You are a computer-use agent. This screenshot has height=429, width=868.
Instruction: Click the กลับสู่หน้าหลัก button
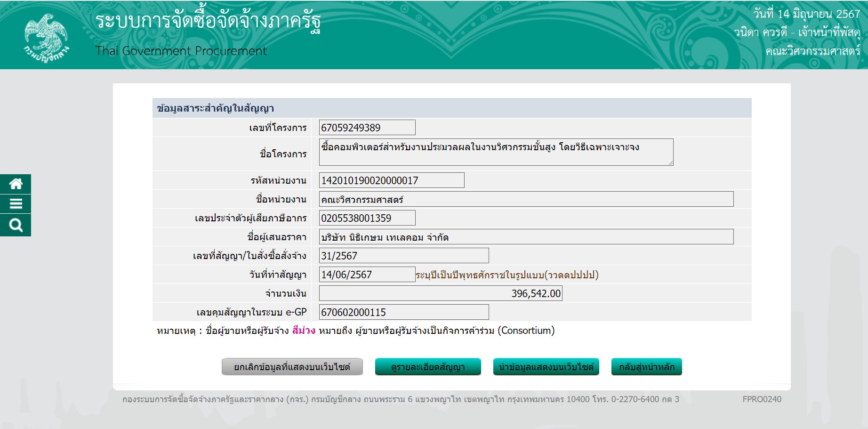[x=646, y=367]
